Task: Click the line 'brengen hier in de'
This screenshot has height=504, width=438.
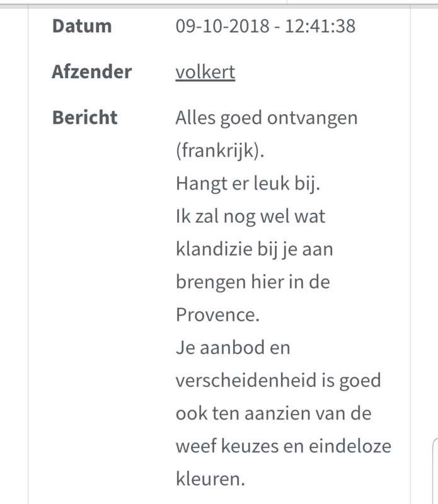Action: 253,282
